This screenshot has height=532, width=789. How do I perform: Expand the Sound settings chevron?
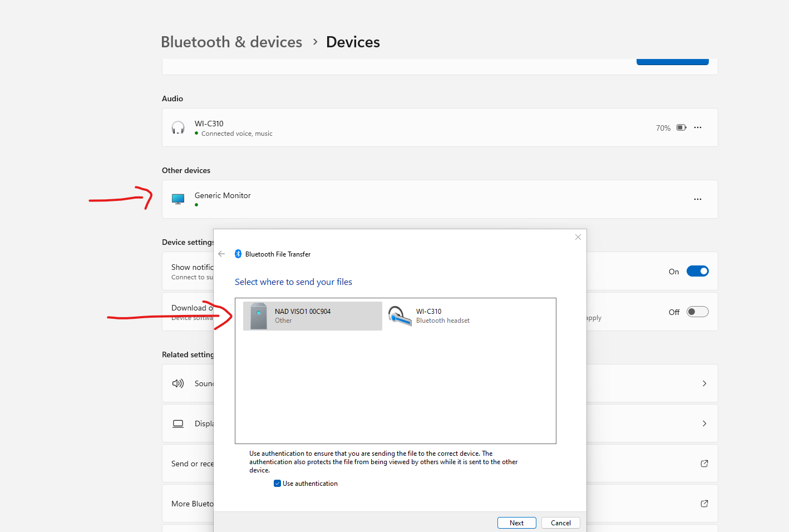(x=704, y=383)
